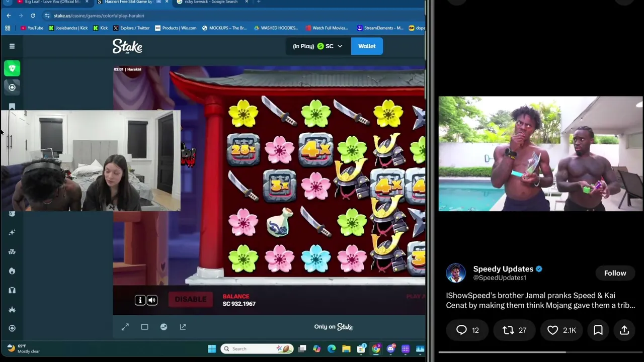Open the Products | Wix.com bookmark
The height and width of the screenshot is (362, 644).
pyautogui.click(x=176, y=28)
